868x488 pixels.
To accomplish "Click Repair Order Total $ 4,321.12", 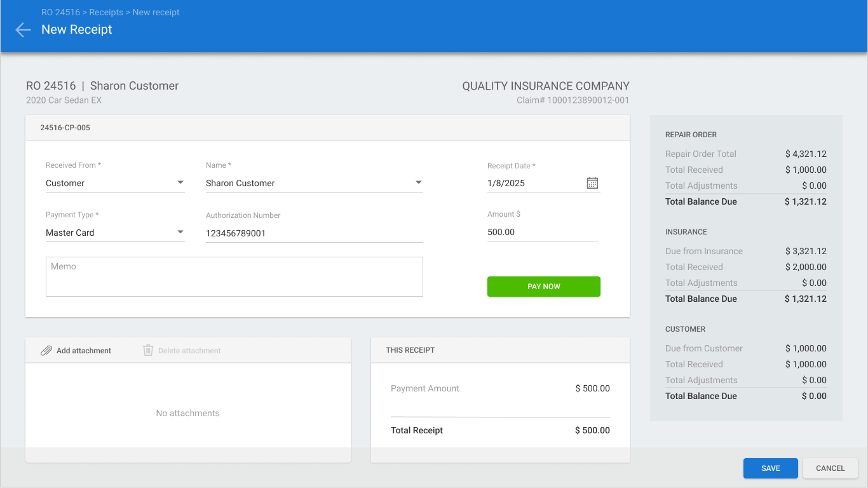I will point(745,154).
